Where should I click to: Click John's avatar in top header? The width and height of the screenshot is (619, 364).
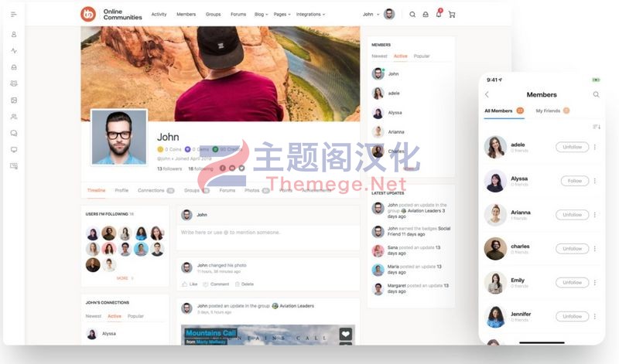pyautogui.click(x=389, y=14)
